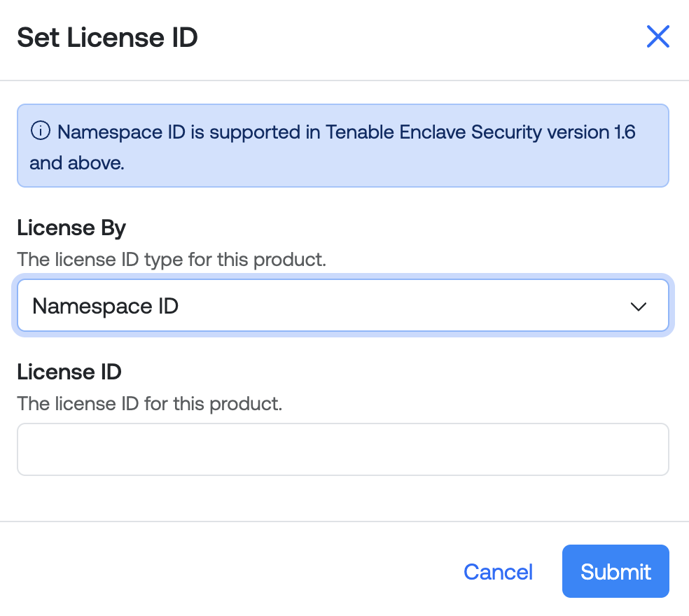Expand the chevron arrow in Namespace ID field
The image size is (689, 616).
(638, 306)
